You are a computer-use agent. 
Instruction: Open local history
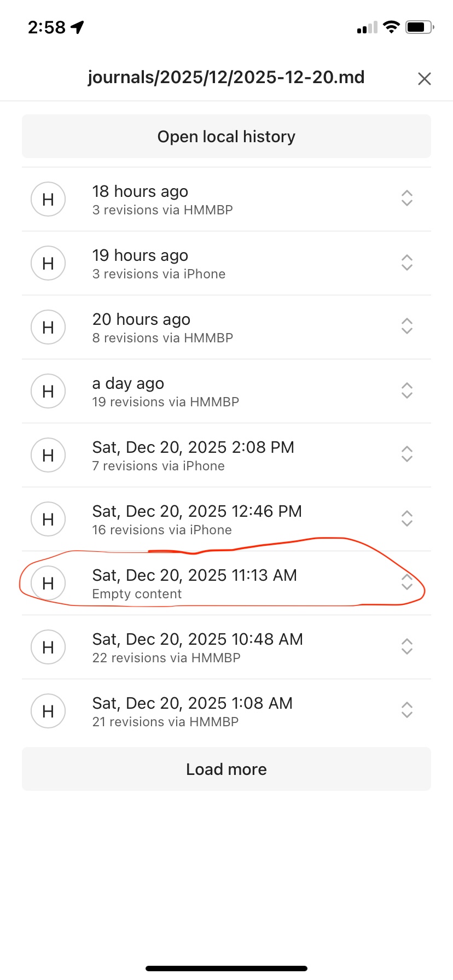226,137
